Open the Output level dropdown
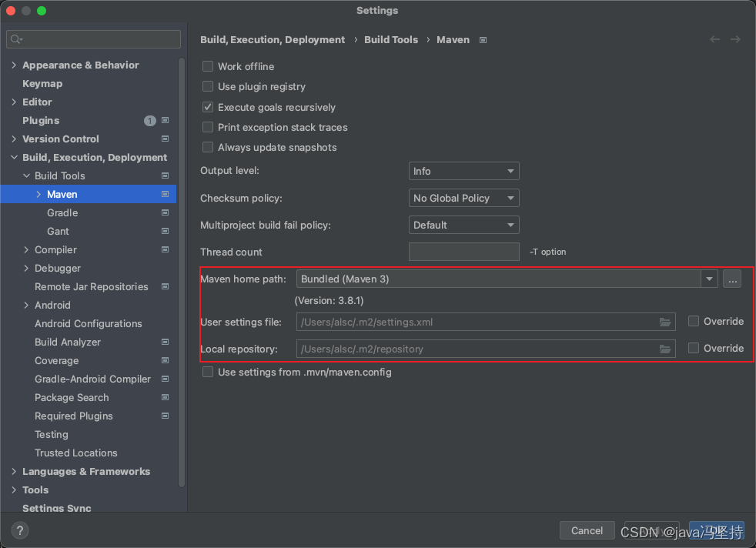This screenshot has height=548, width=756. tap(463, 171)
